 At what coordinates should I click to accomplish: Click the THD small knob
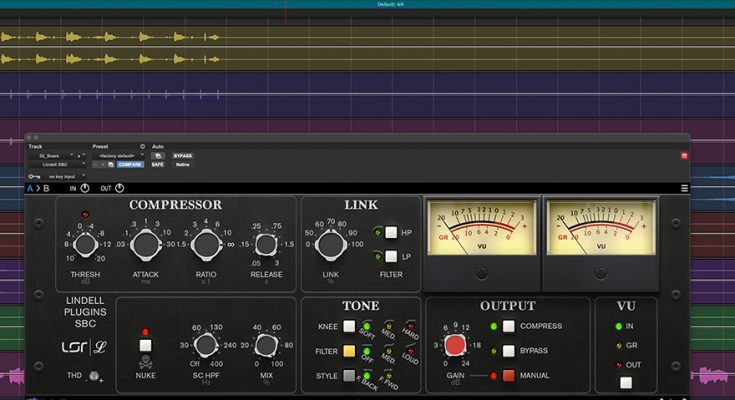pyautogui.click(x=95, y=376)
